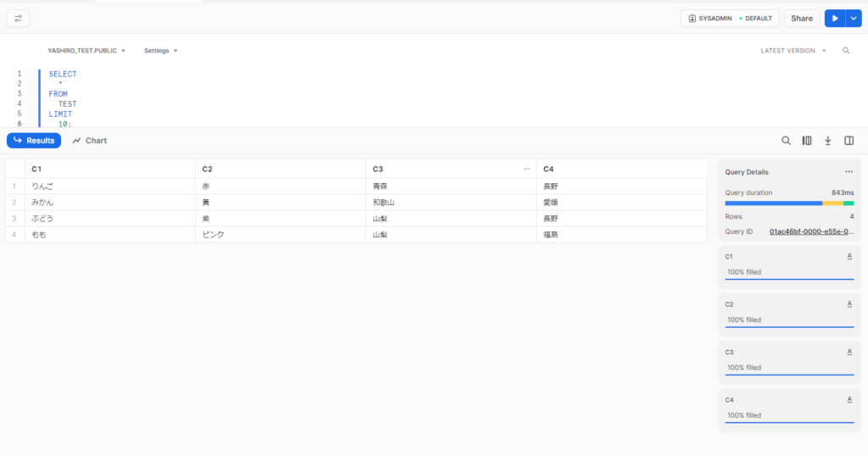868x456 pixels.
Task: Open the Query ID link
Action: [811, 231]
